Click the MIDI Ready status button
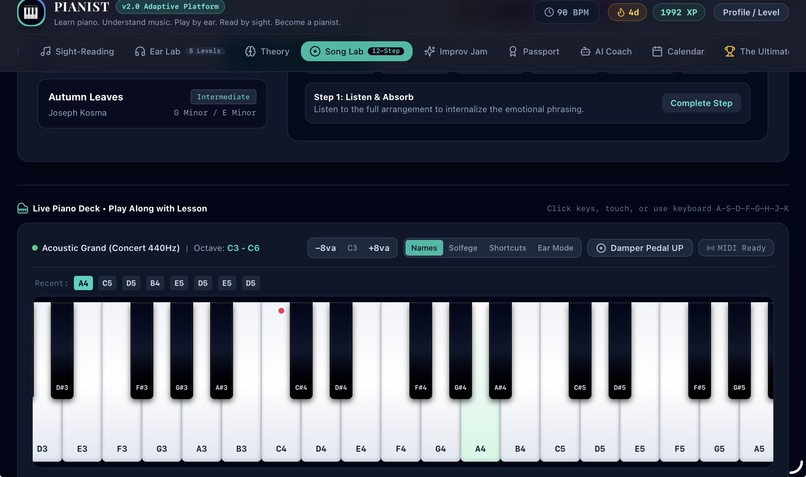Screen dimensions: 806x477 pyautogui.click(x=736, y=248)
